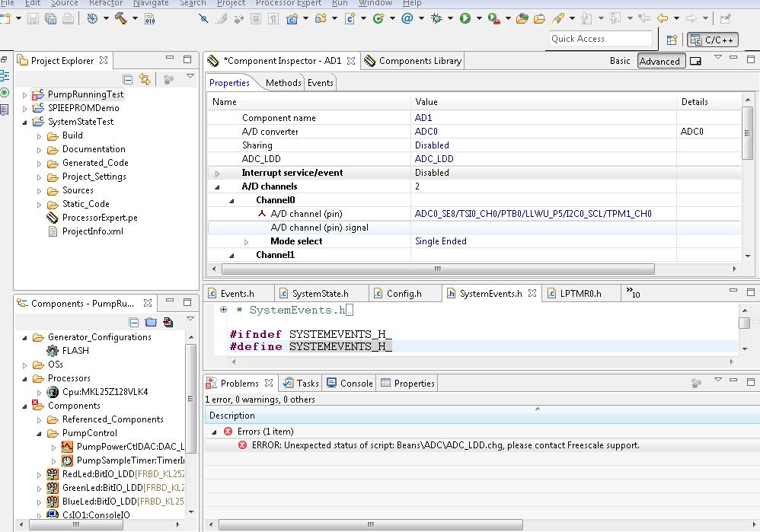The width and height of the screenshot is (760, 532).
Task: Open the Methods tab in Component Inspector
Action: pyautogui.click(x=283, y=83)
